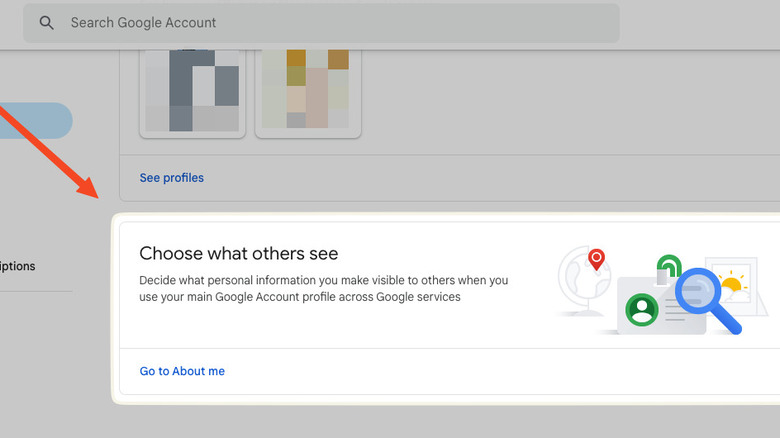Focus the Search Google Account field

[x=321, y=23]
